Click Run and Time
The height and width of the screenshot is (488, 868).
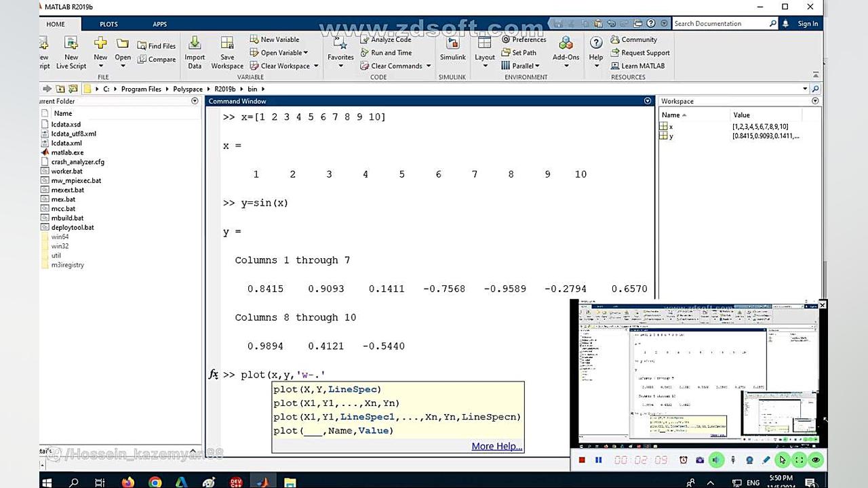[x=386, y=53]
